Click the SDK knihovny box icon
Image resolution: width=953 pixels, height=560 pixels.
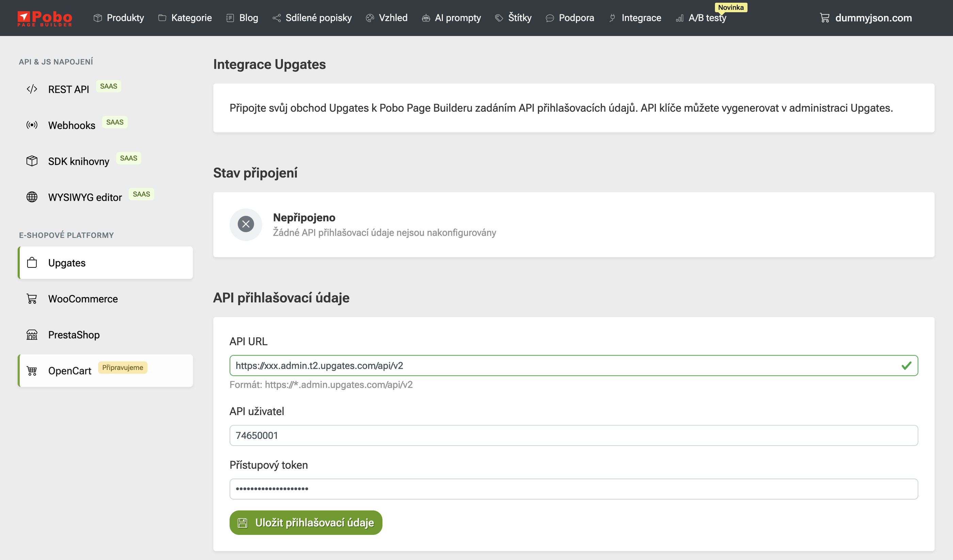tap(32, 161)
